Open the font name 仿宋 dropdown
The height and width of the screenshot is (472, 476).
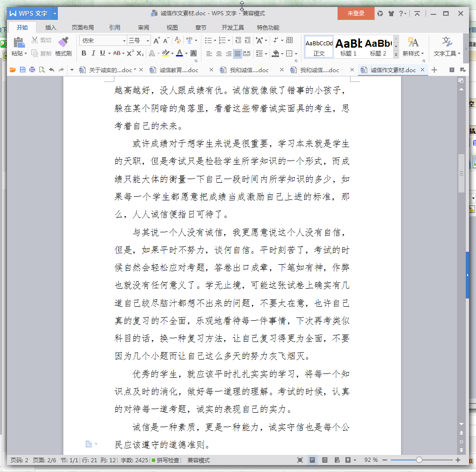click(124, 41)
